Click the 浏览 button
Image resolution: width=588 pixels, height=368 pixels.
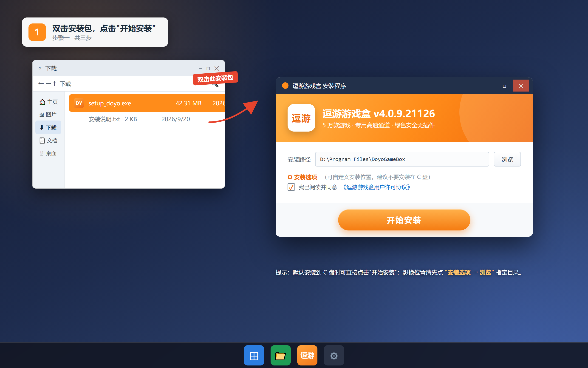(507, 159)
